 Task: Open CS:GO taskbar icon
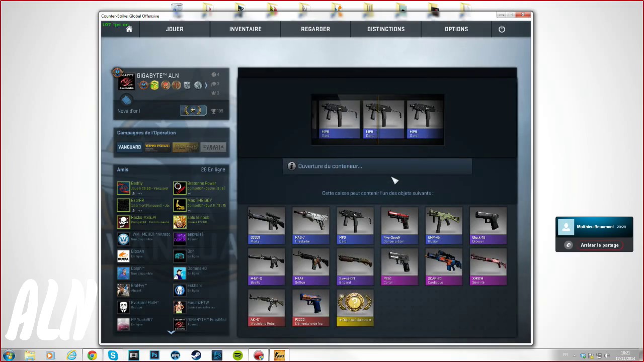(x=279, y=355)
